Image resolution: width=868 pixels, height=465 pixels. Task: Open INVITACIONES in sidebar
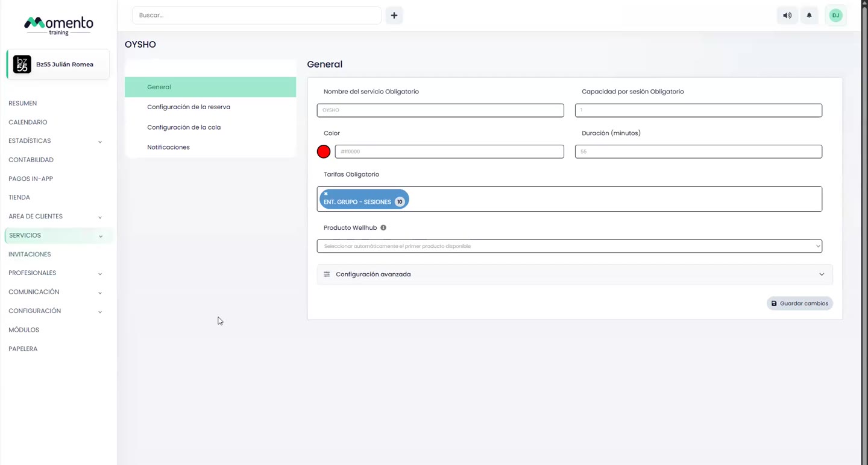click(x=30, y=255)
